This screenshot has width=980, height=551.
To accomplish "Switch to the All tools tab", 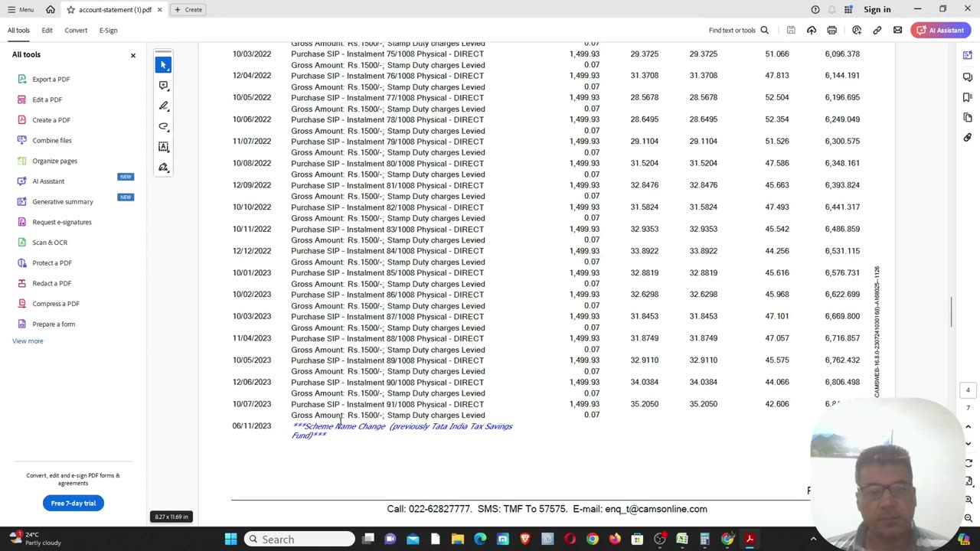I will pyautogui.click(x=18, y=31).
